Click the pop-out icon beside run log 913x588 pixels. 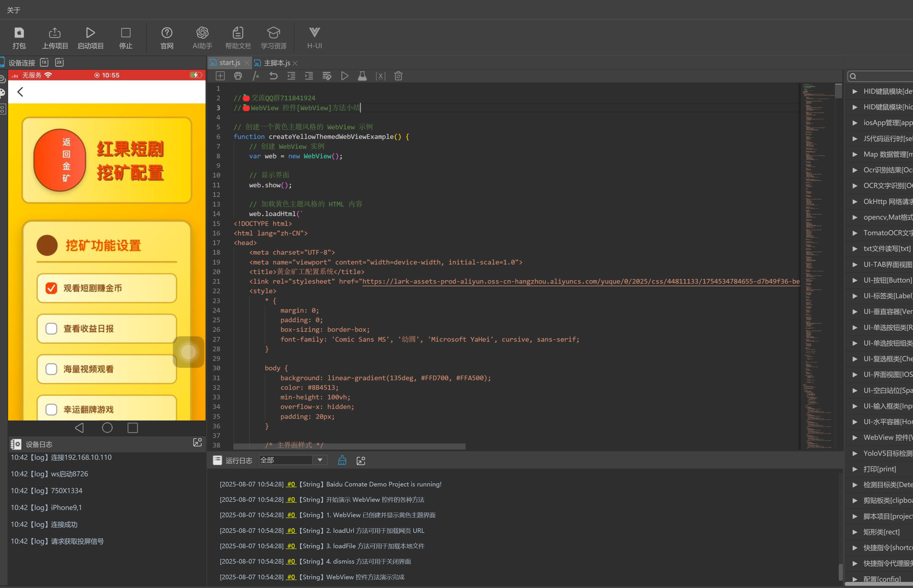361,461
